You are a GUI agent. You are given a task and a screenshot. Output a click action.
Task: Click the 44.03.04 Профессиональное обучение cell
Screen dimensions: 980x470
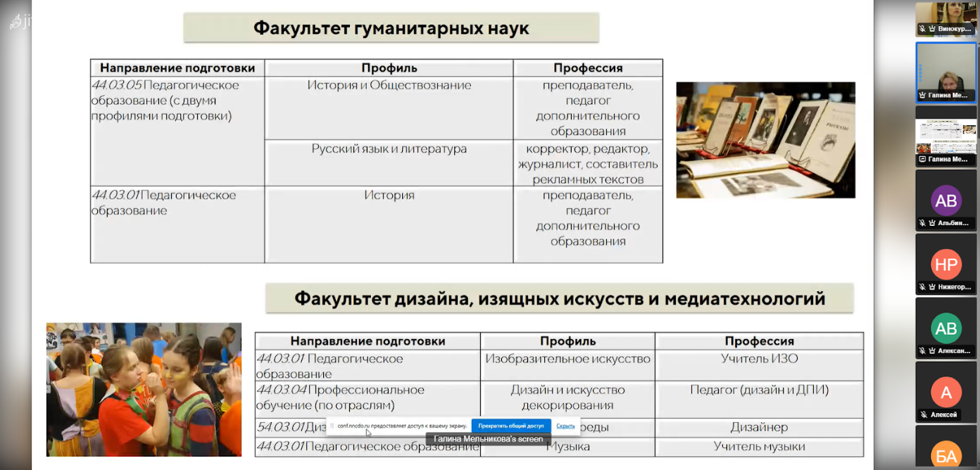click(x=367, y=400)
